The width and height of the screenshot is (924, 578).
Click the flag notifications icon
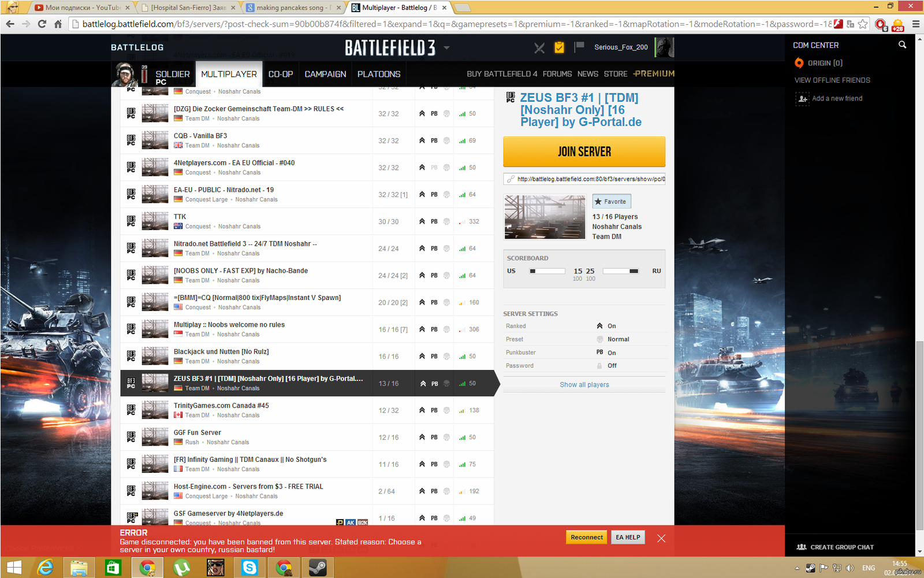tap(579, 47)
